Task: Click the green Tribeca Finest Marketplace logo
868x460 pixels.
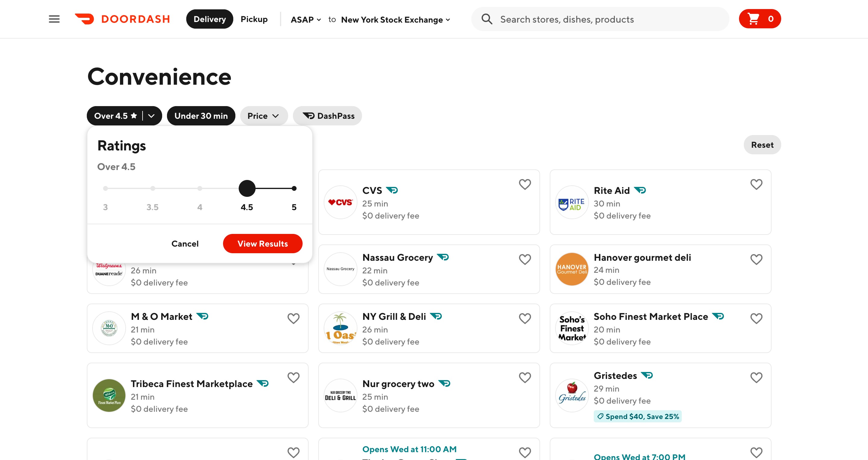Action: click(x=109, y=395)
